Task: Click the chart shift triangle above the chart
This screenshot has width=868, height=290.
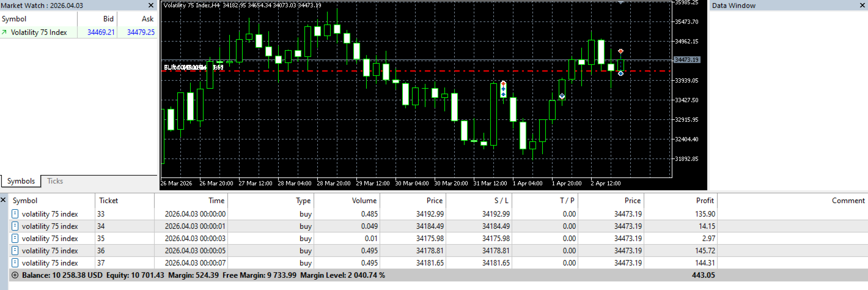Action: click(x=622, y=3)
